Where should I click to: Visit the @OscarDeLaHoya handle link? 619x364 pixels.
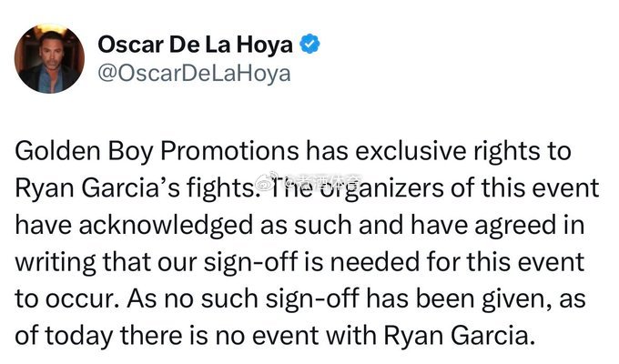[194, 74]
